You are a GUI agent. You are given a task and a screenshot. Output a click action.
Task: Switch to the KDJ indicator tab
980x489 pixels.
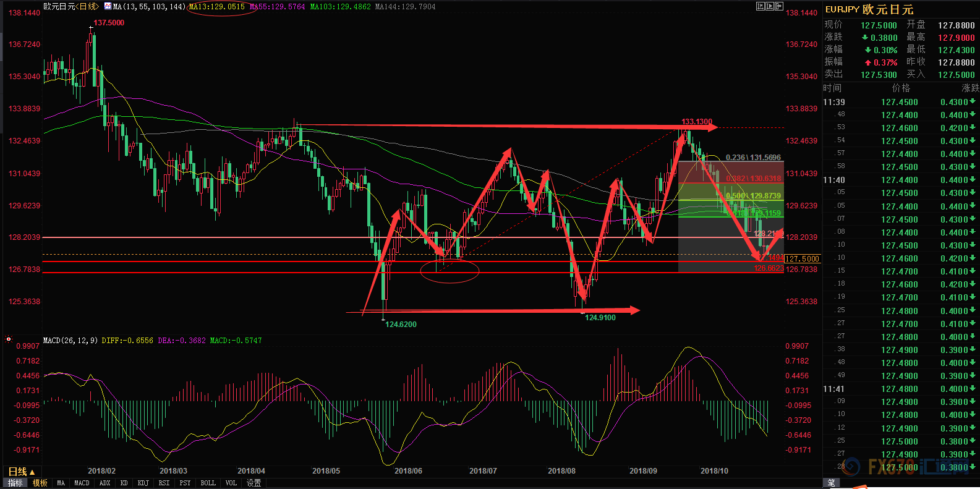(143, 483)
